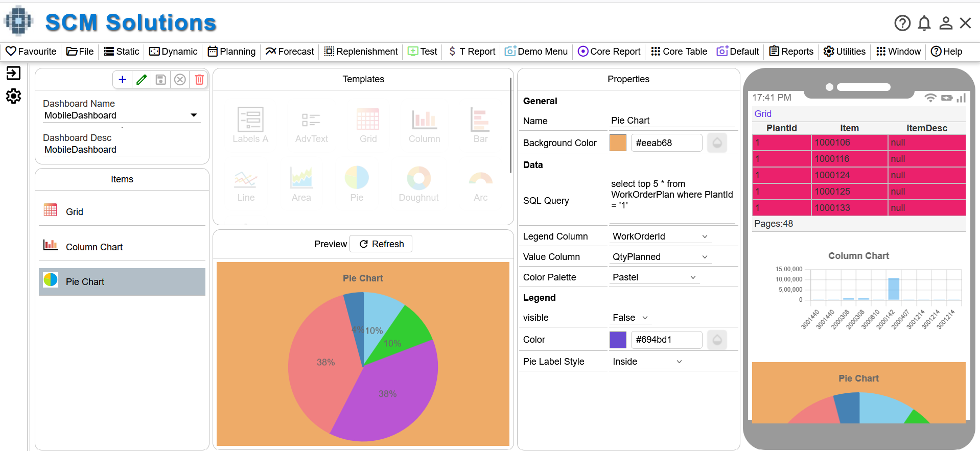Click the cancel circle-x icon
980x451 pixels.
tap(180, 79)
